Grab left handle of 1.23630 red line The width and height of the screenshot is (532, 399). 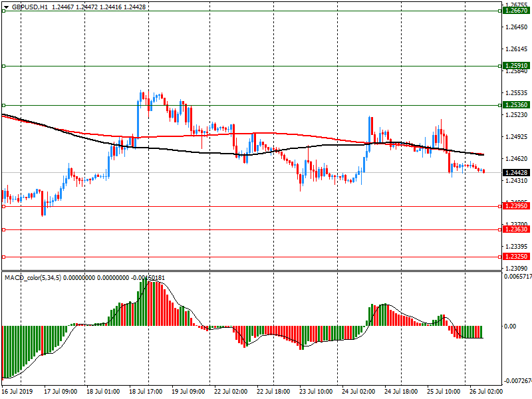[4, 229]
